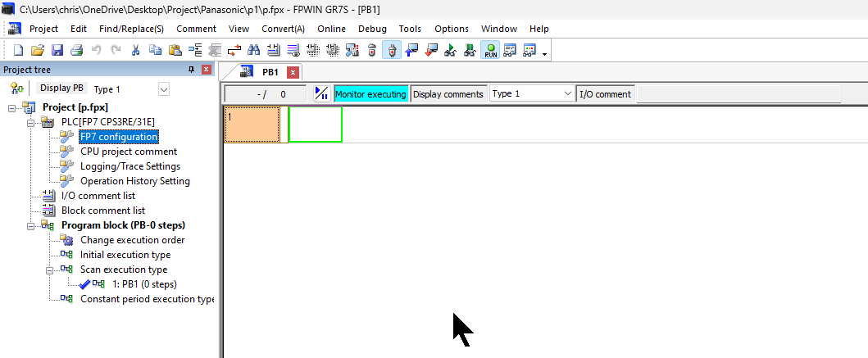This screenshot has width=868, height=358.
Task: Click the Download to PLC red arrow icon
Action: point(431,50)
